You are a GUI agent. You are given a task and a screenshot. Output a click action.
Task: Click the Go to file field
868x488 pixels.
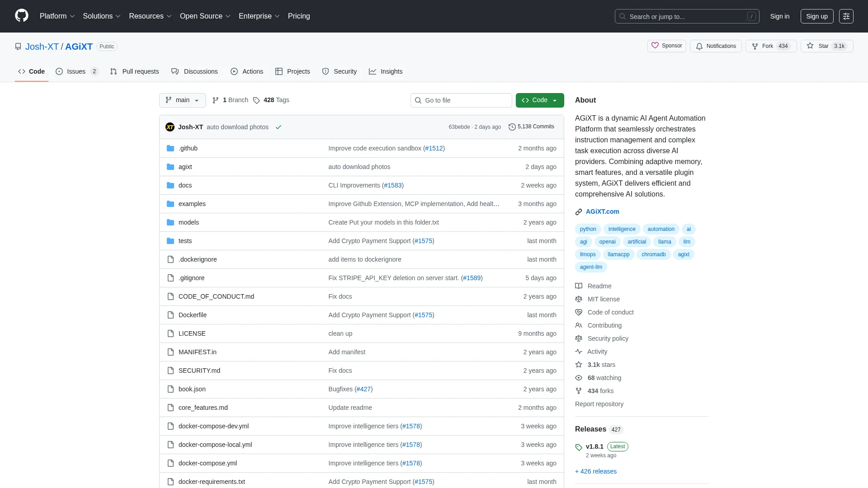click(461, 100)
